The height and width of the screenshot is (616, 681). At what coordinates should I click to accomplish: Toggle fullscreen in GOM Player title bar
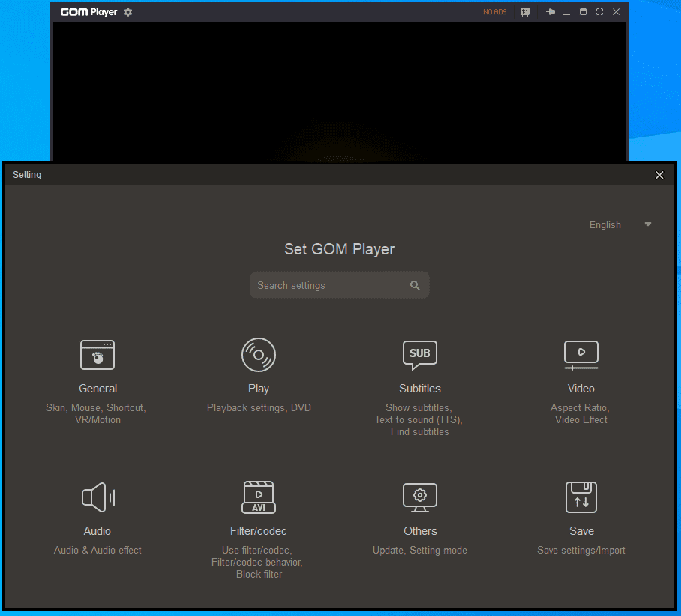click(x=599, y=12)
